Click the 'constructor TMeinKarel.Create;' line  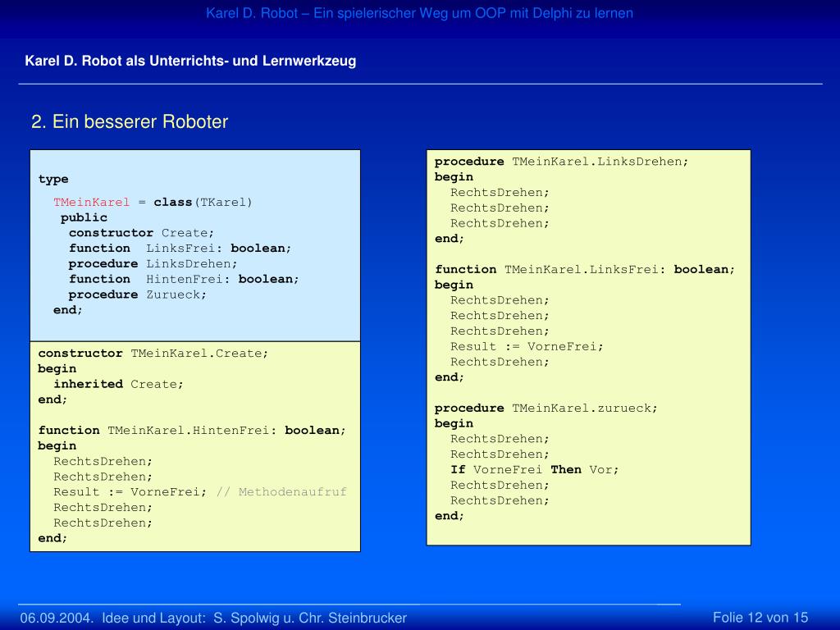(153, 354)
